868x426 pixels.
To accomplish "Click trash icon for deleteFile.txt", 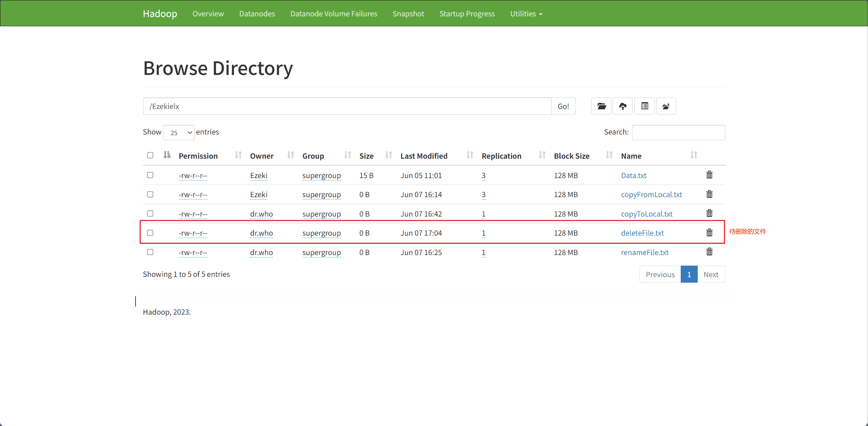I will click(x=709, y=233).
